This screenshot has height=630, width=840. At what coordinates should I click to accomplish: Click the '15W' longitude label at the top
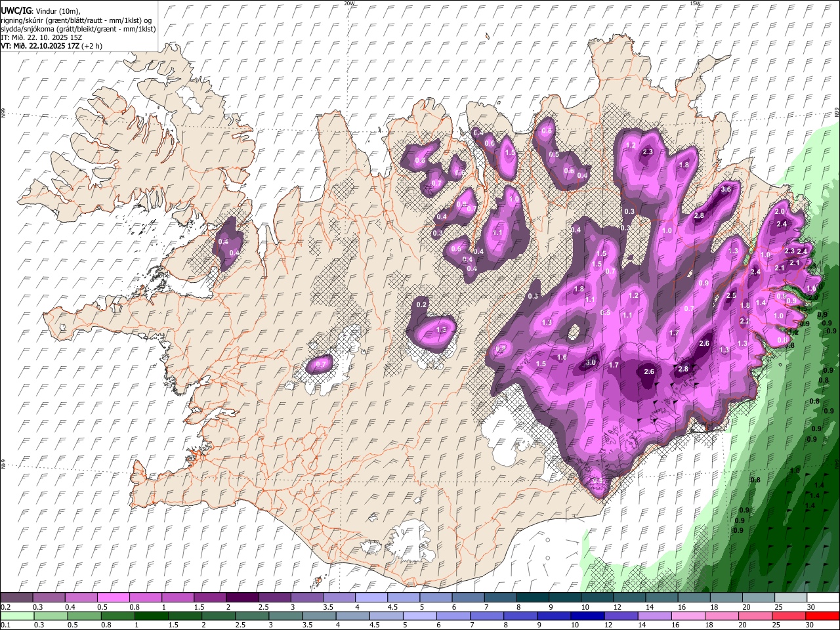pyautogui.click(x=694, y=3)
